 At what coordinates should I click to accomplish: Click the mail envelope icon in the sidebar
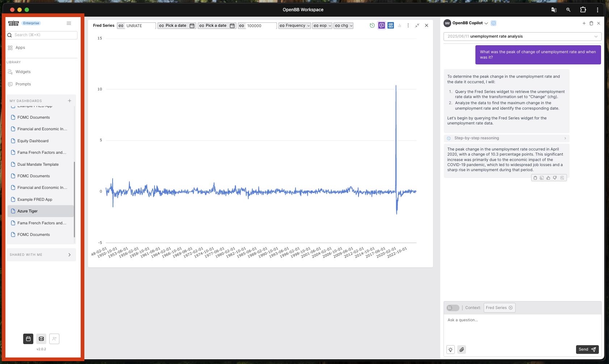pyautogui.click(x=41, y=339)
